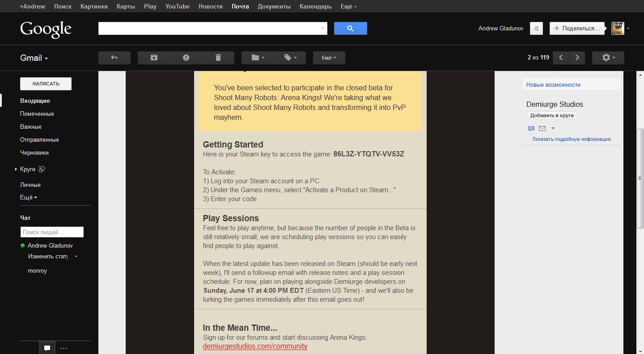Click the Поиск людей chat search field
This screenshot has width=644, height=354.
(52, 232)
